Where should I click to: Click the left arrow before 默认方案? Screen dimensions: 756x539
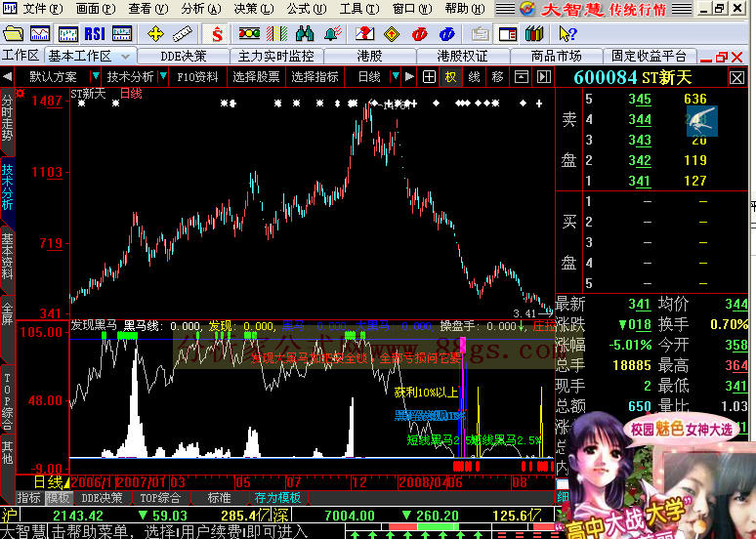(7, 77)
